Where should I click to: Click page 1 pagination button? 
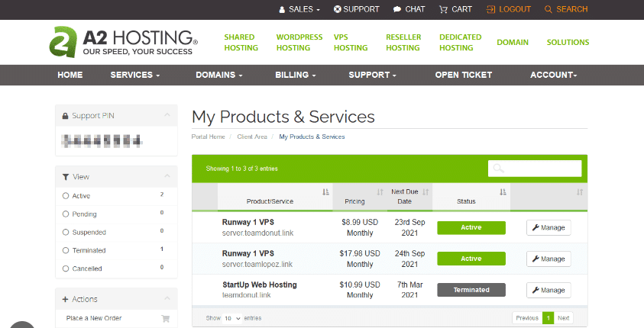pyautogui.click(x=548, y=318)
